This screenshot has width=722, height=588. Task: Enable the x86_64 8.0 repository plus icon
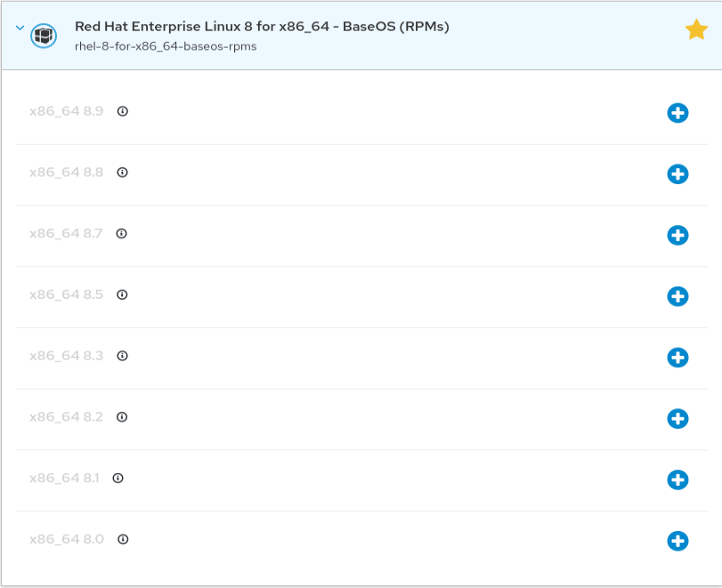[x=677, y=541]
